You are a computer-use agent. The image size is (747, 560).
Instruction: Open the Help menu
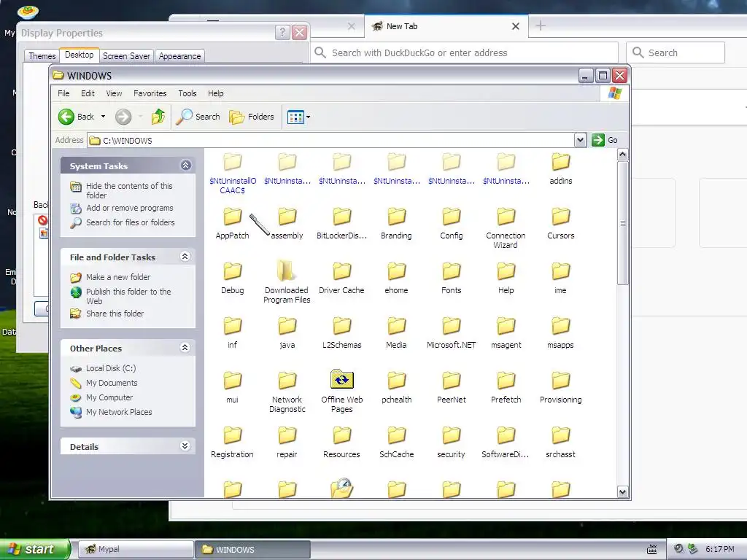pyautogui.click(x=215, y=93)
